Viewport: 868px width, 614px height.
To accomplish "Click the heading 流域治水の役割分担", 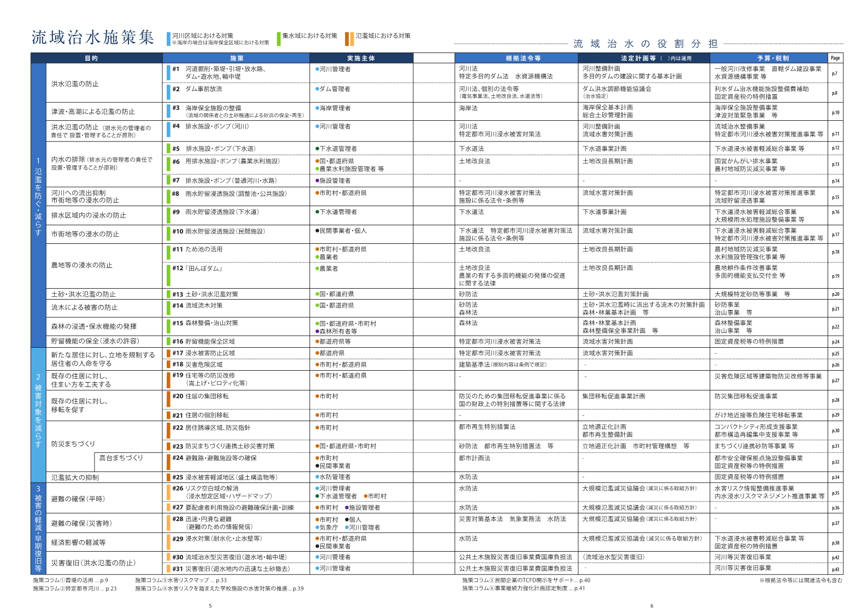I will point(645,44).
